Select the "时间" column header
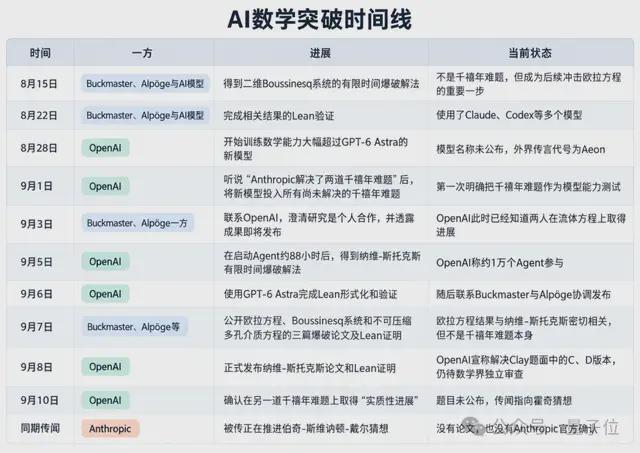Screen dimensions: 640x453 (40, 53)
